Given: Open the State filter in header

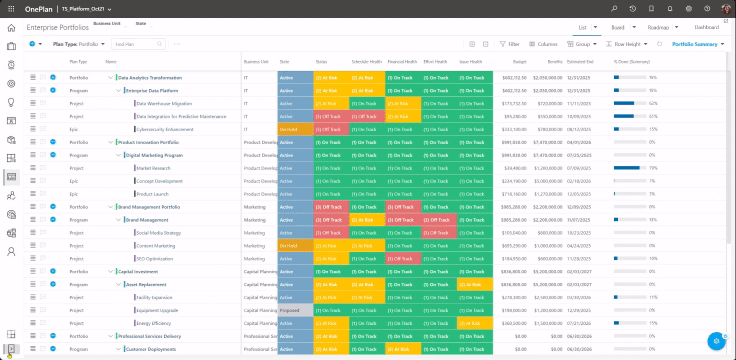Looking at the screenshot, I should 141,23.
